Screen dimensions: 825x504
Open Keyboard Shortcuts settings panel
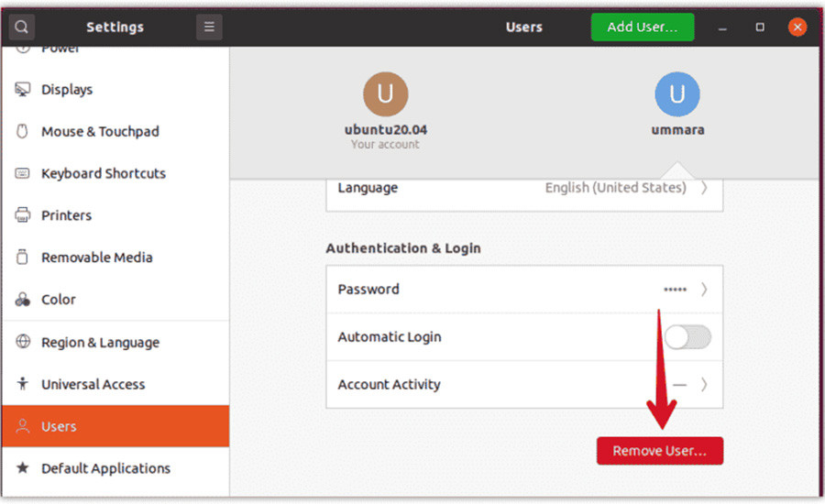(115, 173)
